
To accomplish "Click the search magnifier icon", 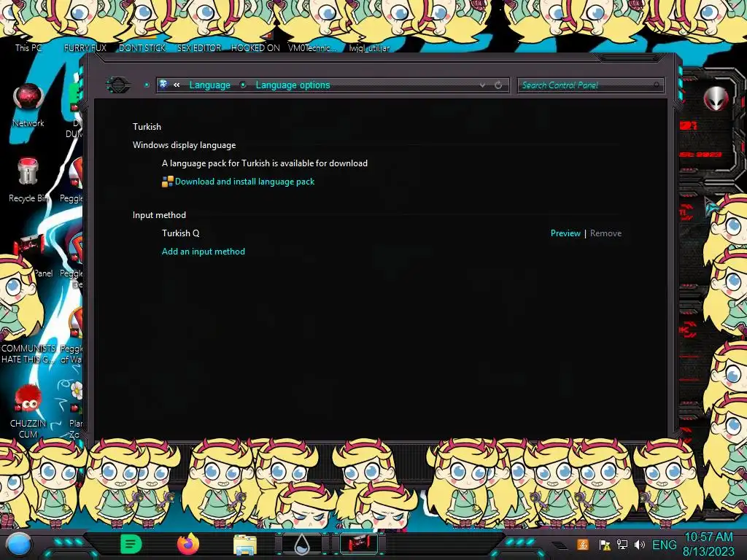I will pyautogui.click(x=657, y=85).
